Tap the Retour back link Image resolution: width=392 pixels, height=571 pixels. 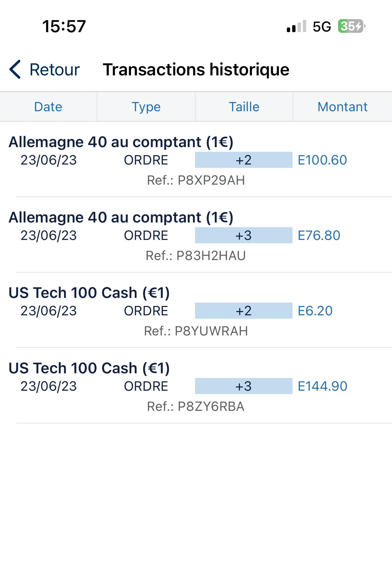55,70
